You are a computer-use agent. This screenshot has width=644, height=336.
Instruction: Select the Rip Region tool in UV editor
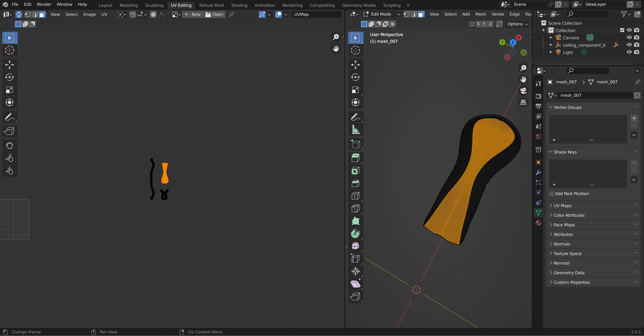point(10,131)
